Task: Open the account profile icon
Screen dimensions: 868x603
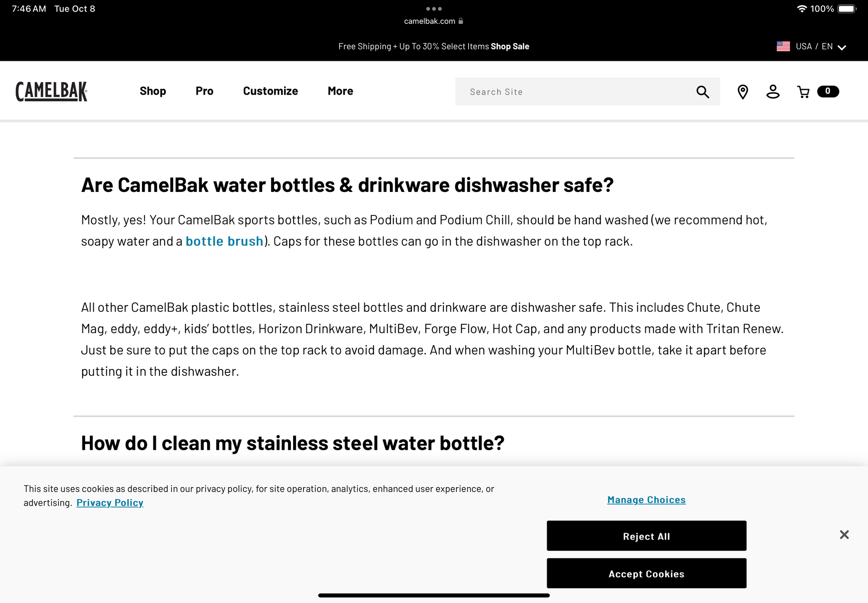Action: [x=773, y=92]
